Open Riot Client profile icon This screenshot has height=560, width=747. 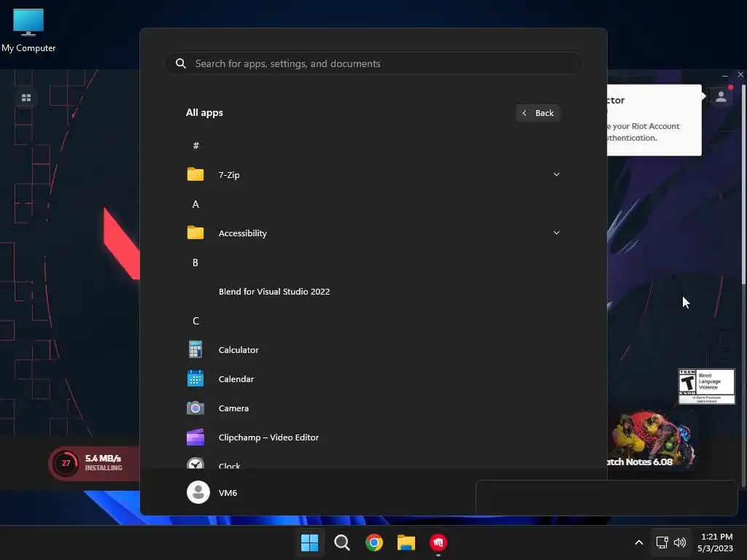click(x=721, y=97)
